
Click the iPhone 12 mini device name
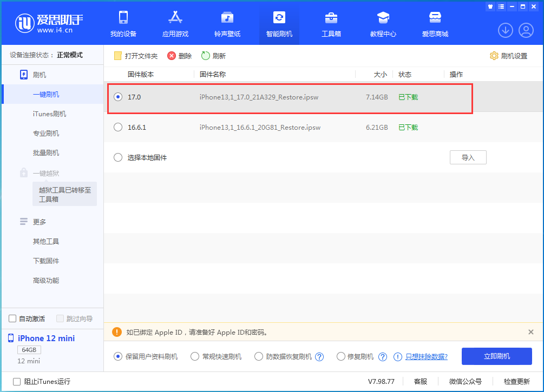46,338
